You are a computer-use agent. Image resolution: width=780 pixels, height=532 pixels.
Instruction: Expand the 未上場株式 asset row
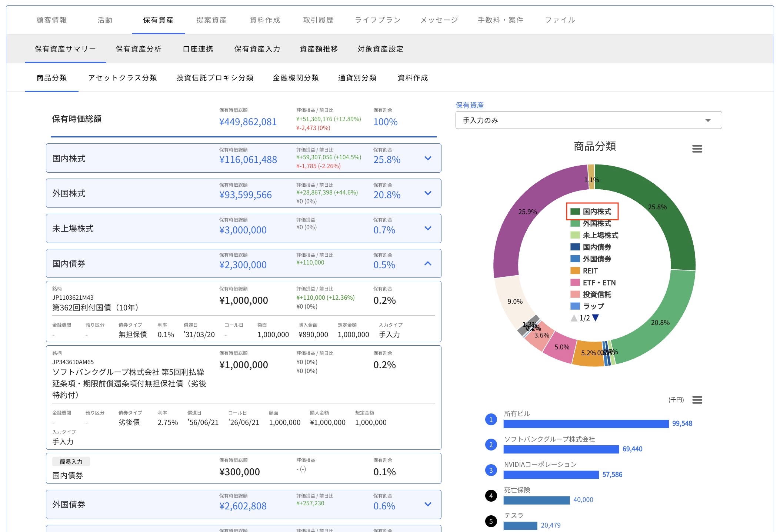click(428, 229)
